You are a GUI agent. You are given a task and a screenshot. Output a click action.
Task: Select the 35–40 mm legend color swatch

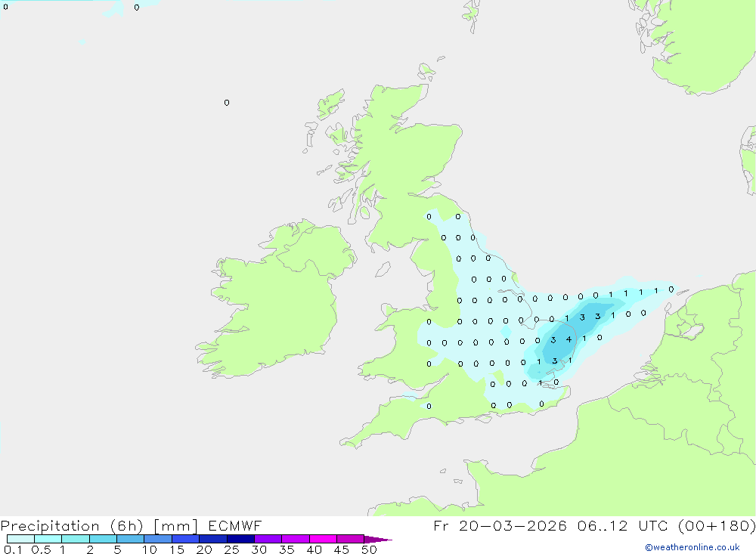(x=296, y=539)
